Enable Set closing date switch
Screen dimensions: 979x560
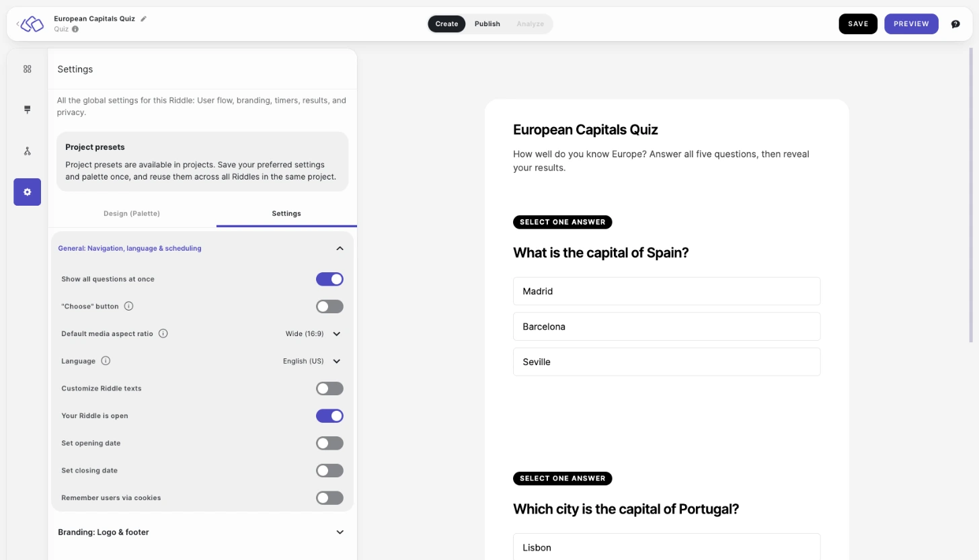(x=329, y=471)
